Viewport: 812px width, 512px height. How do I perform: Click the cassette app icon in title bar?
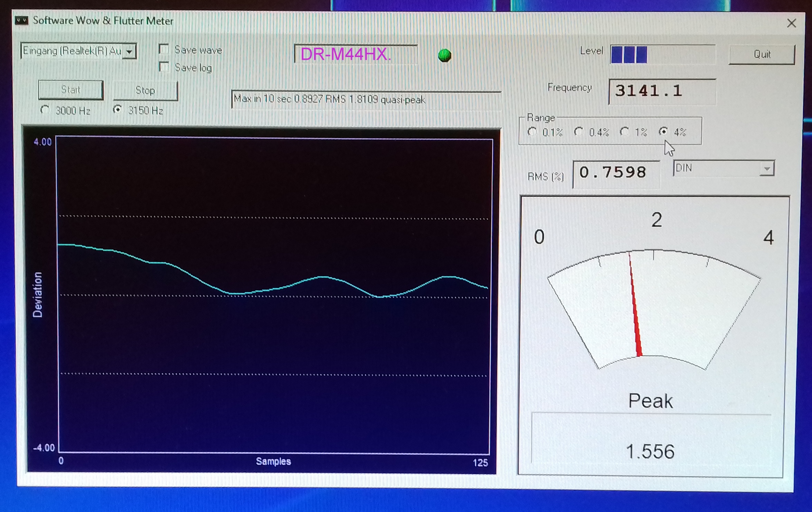coord(21,21)
